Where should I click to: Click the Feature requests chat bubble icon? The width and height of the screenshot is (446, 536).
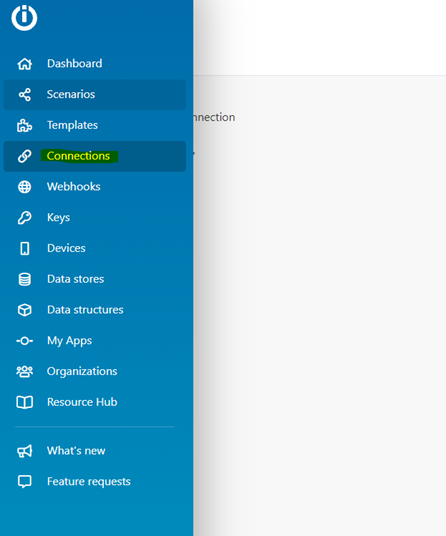tap(25, 482)
